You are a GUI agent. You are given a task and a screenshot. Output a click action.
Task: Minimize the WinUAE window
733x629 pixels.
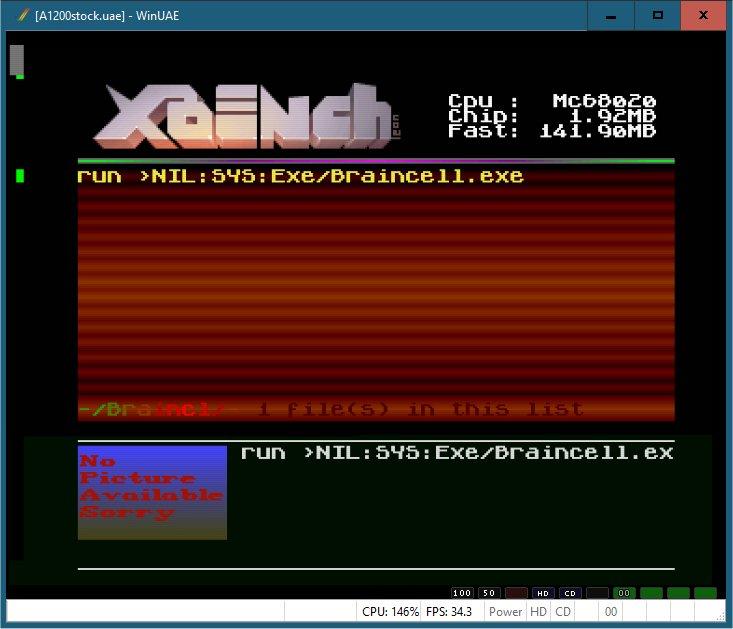point(611,15)
